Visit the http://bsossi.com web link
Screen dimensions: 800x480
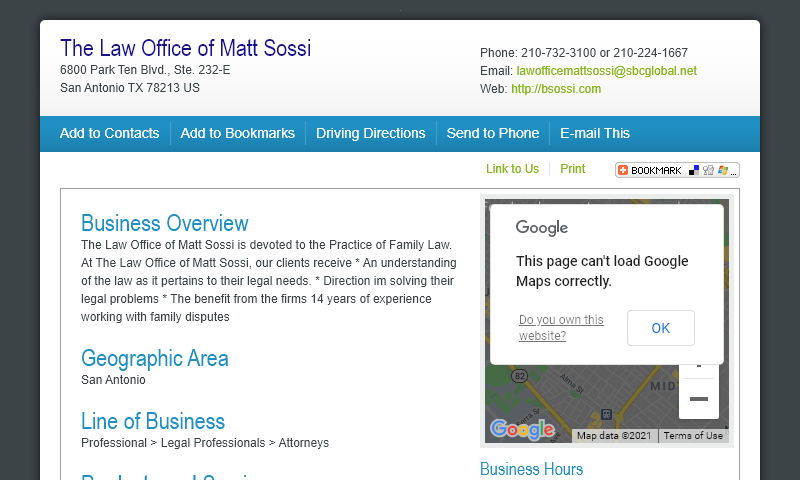click(x=555, y=89)
